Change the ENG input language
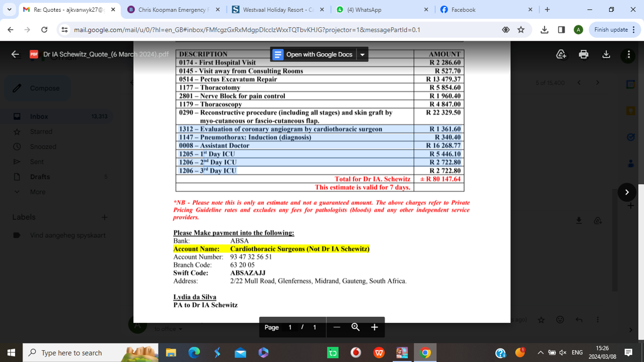This screenshot has height=362, width=644. click(x=577, y=353)
